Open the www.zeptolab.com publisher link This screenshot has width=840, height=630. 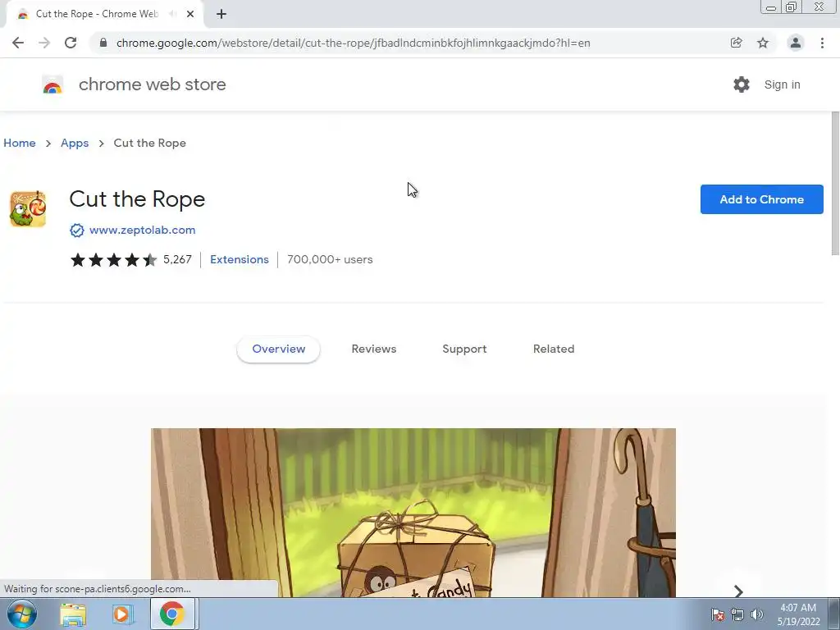(x=143, y=230)
